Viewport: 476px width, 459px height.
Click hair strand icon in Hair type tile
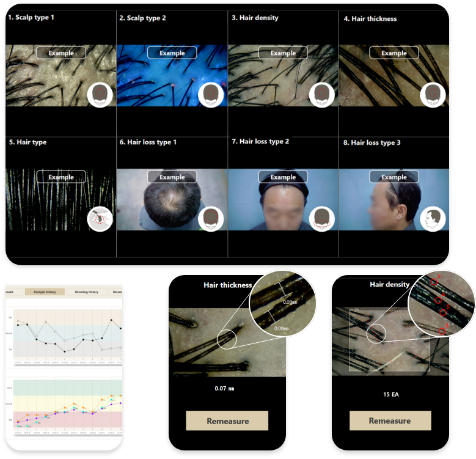[100, 219]
